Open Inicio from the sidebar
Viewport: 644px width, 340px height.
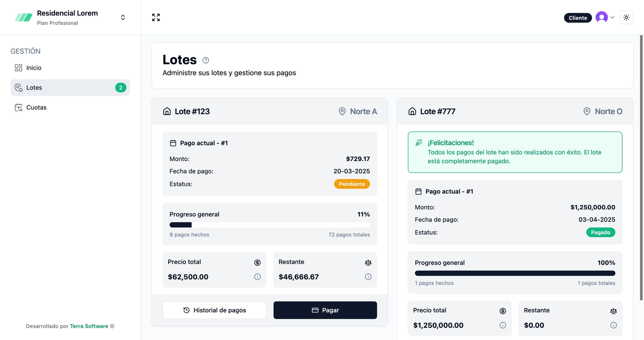[34, 68]
